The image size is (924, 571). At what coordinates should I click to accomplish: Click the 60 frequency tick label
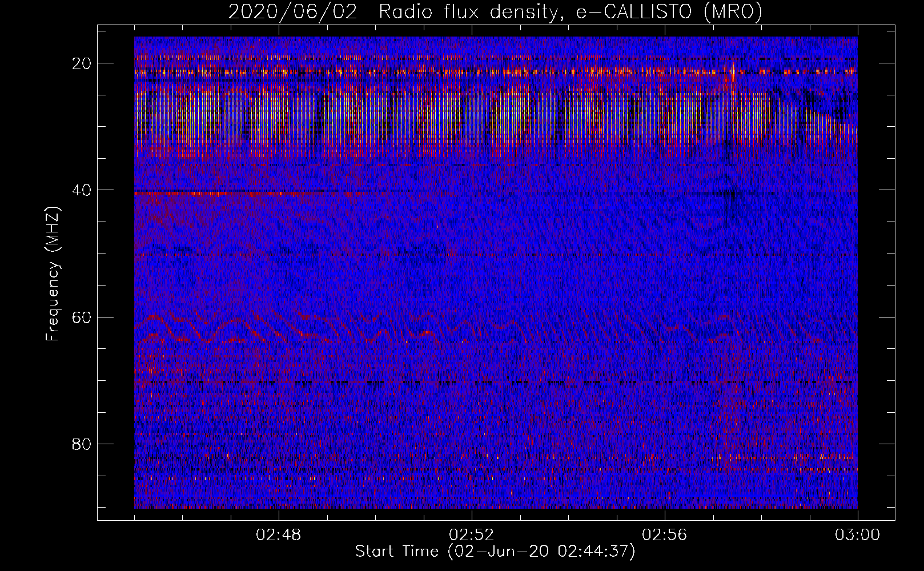pos(82,317)
